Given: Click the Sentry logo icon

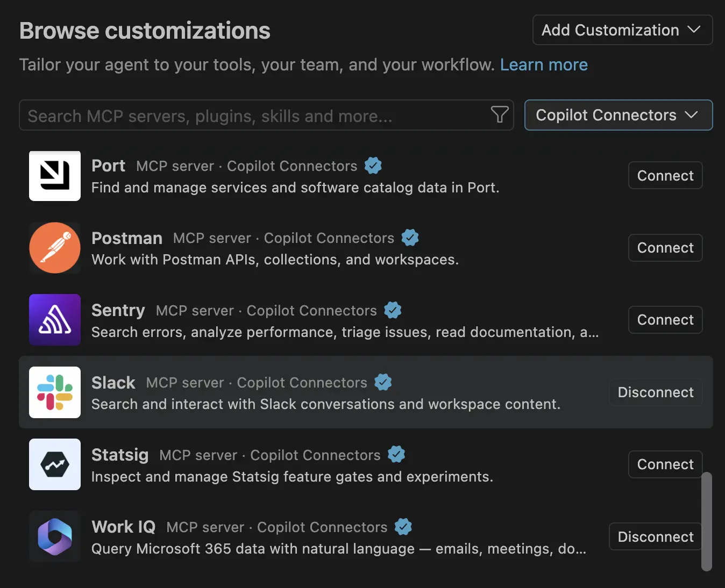Looking at the screenshot, I should point(55,320).
